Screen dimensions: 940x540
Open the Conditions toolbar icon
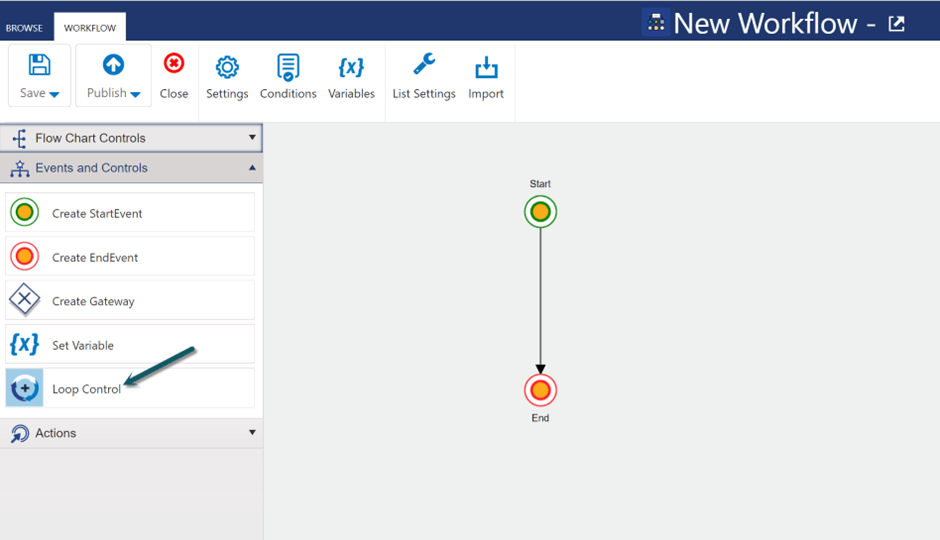pos(288,68)
